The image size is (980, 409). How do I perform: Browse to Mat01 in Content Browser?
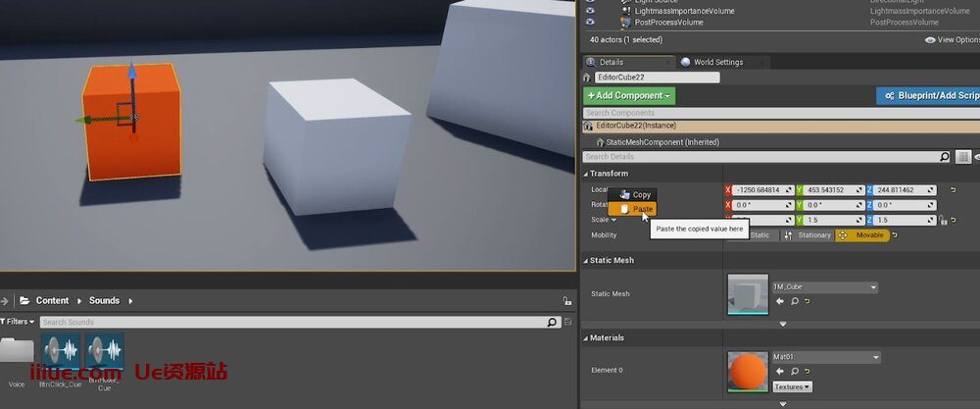click(794, 372)
